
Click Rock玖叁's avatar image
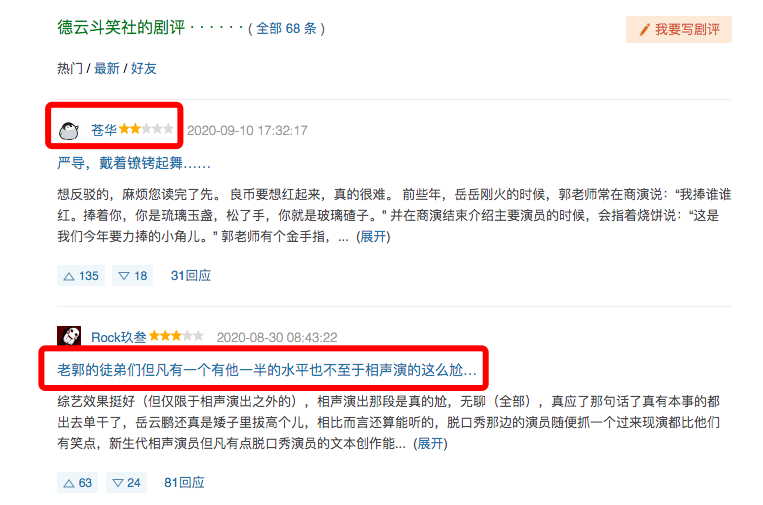pos(69,336)
